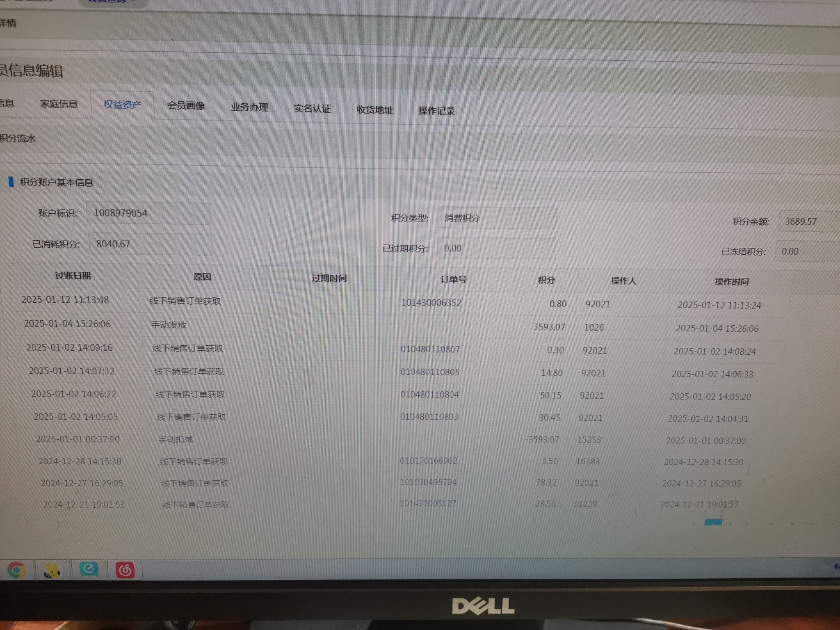This screenshot has height=630, width=840.
Task: Click the 积分流水 sub-tab
Action: coord(18,138)
